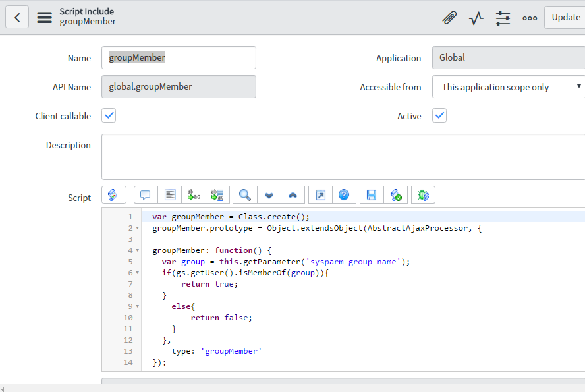Toggle syntax highlighting in script toolbar

pyautogui.click(x=113, y=195)
